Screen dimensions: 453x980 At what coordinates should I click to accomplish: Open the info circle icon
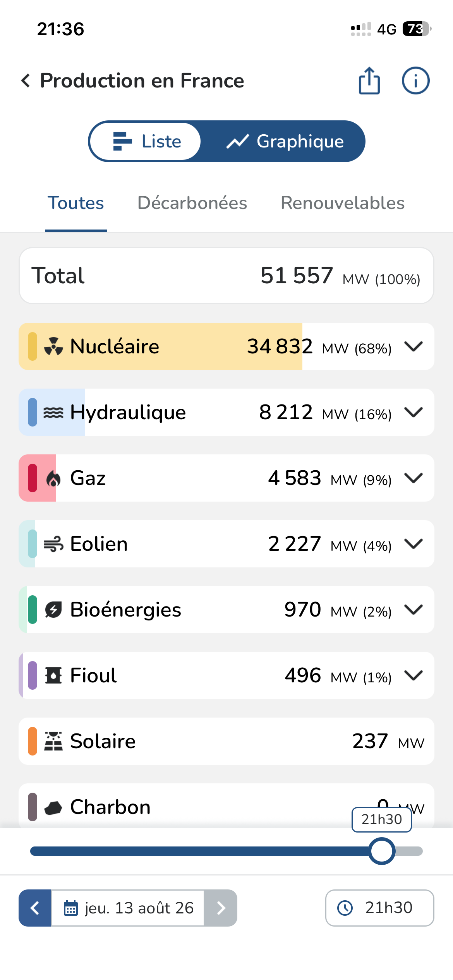click(x=415, y=81)
